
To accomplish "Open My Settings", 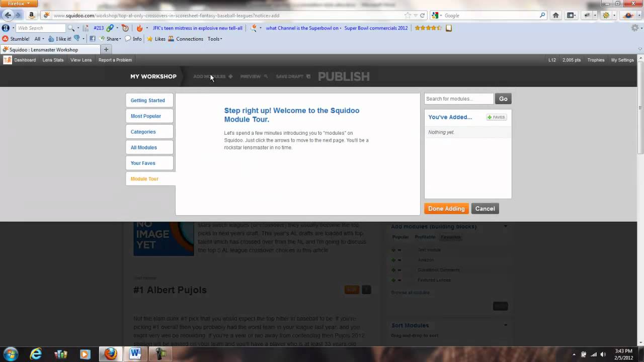I will pyautogui.click(x=622, y=60).
